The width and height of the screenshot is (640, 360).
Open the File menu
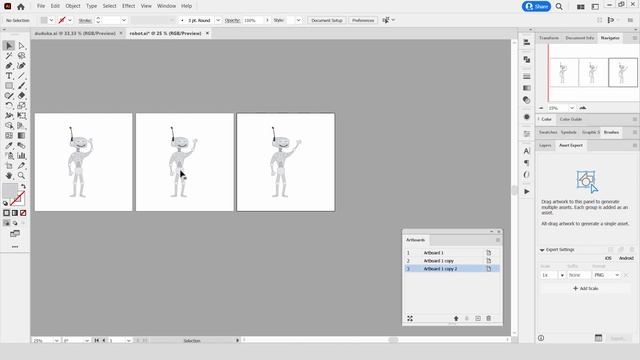41,6
